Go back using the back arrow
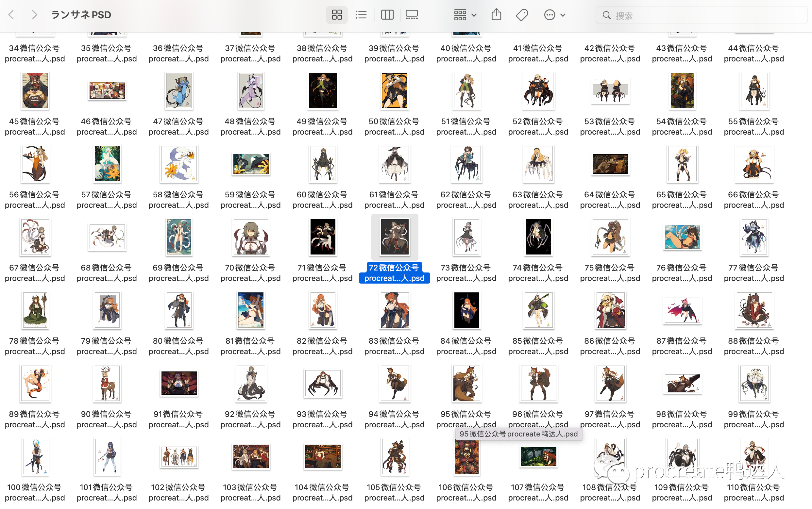This screenshot has width=812, height=509. tap(11, 15)
